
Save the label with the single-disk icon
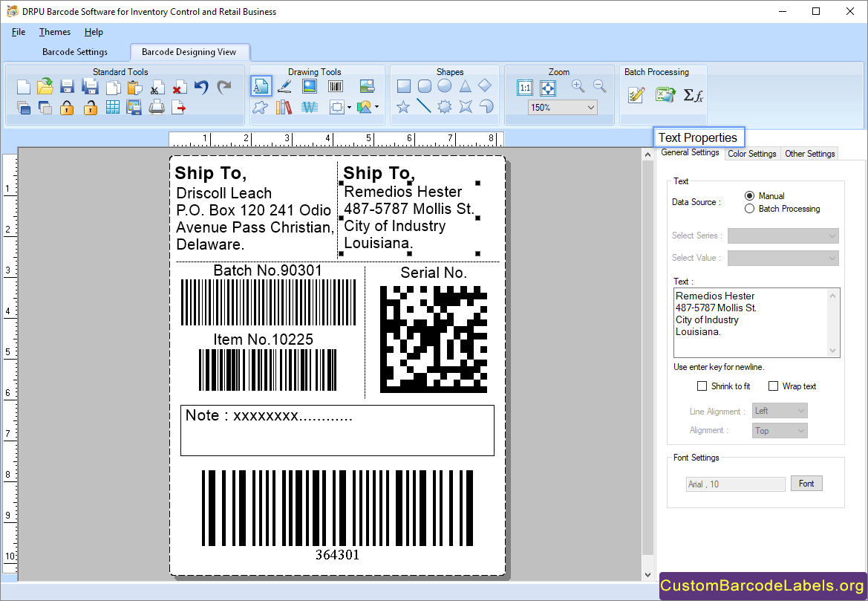click(x=67, y=87)
